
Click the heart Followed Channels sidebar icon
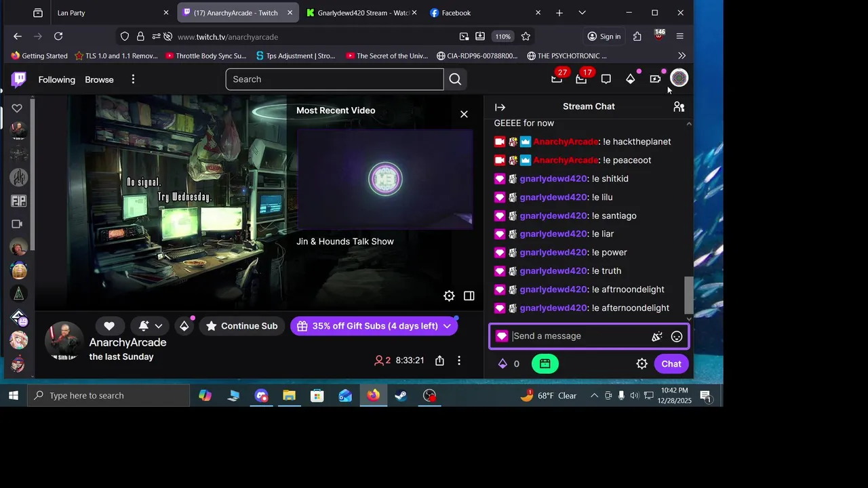click(x=17, y=108)
